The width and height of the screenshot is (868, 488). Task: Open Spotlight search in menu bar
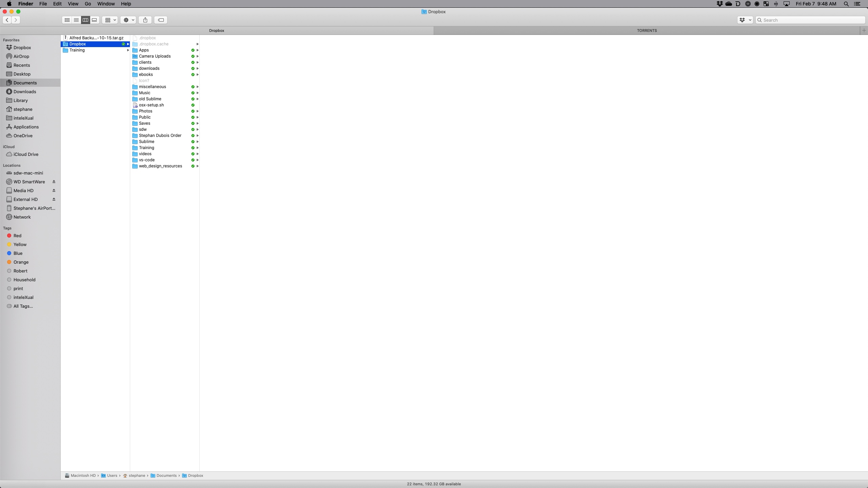(846, 4)
